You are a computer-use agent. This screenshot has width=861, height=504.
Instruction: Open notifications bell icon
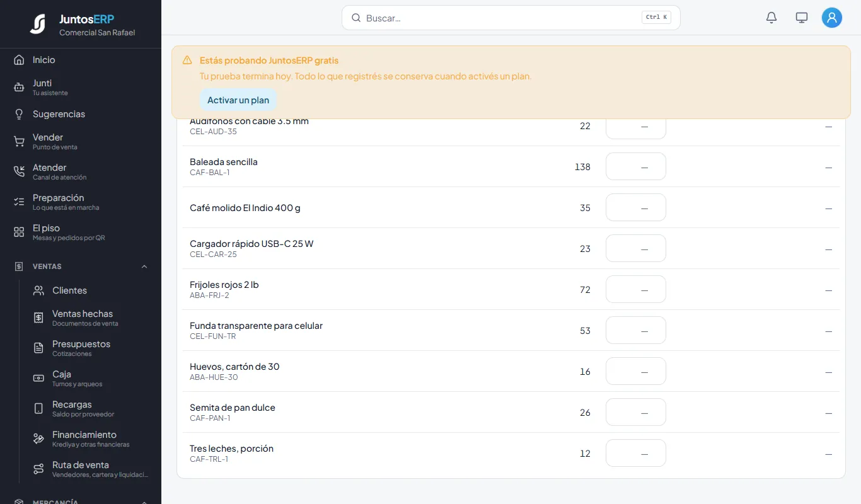coord(771,18)
